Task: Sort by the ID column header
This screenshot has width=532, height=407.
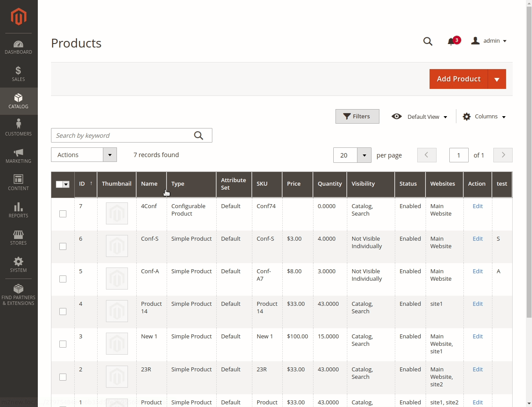Action: (x=86, y=184)
